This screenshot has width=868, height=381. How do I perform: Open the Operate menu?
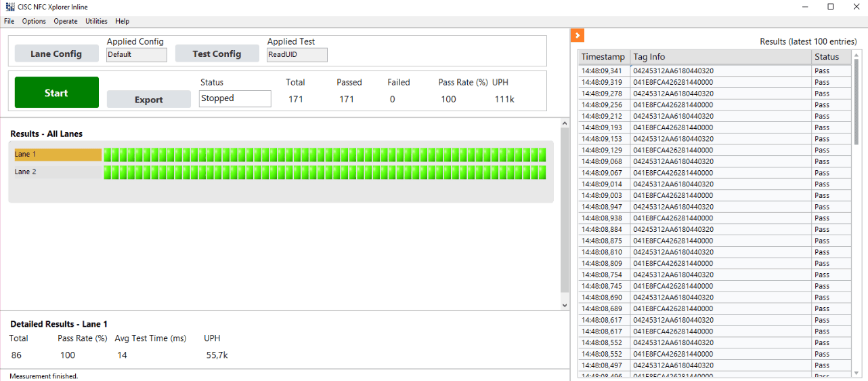coord(66,21)
